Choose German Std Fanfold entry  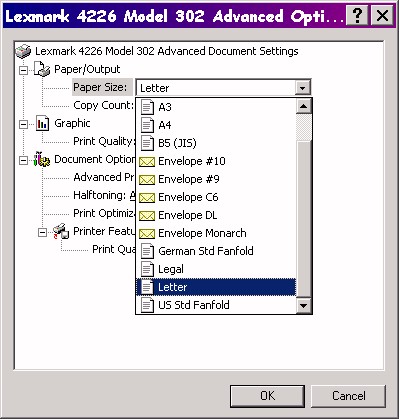tap(216, 251)
